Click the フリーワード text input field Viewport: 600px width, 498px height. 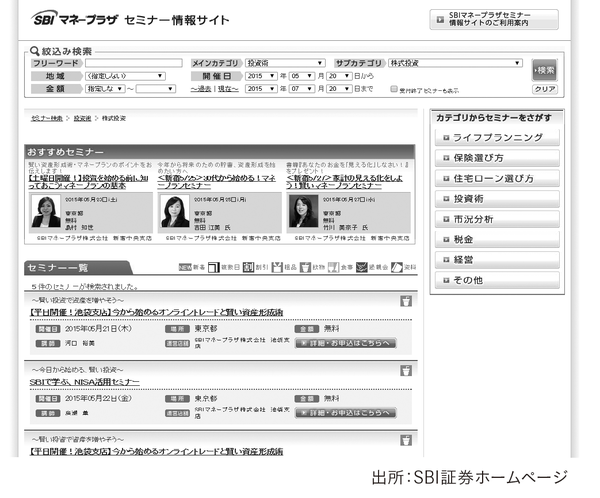point(134,62)
